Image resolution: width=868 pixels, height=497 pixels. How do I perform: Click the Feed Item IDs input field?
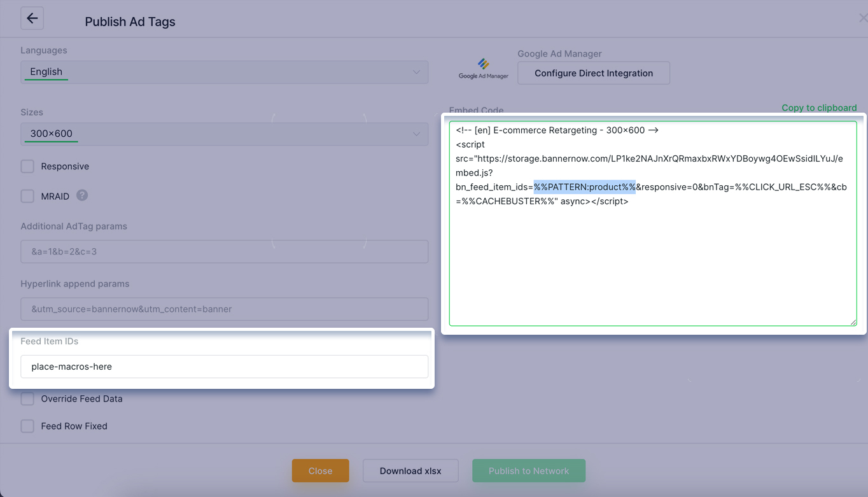coord(224,367)
